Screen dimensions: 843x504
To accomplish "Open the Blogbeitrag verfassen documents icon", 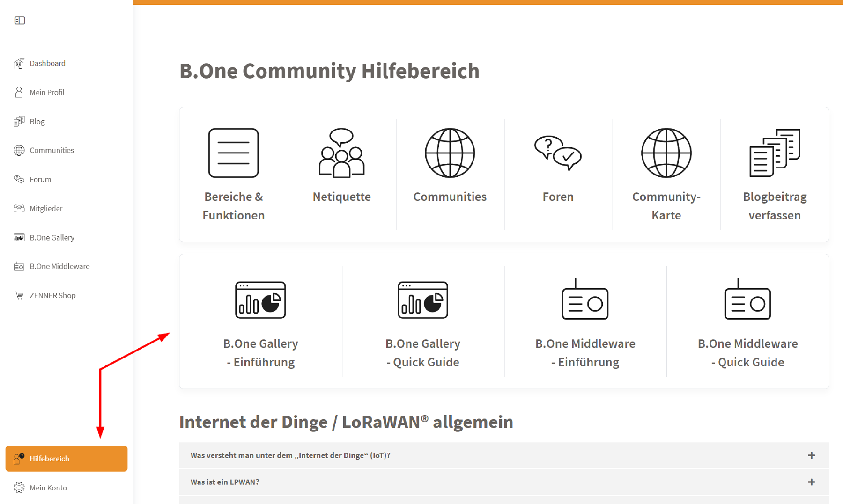I will click(x=775, y=153).
